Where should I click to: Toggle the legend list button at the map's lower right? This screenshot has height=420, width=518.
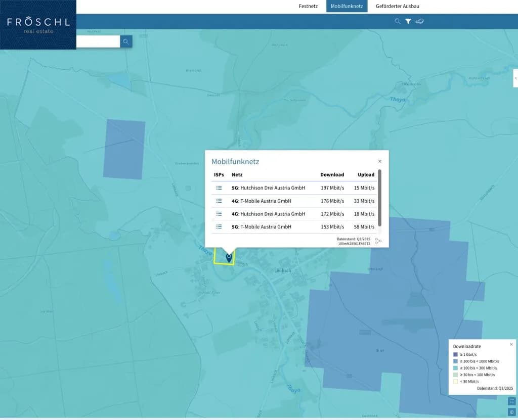pos(512,401)
